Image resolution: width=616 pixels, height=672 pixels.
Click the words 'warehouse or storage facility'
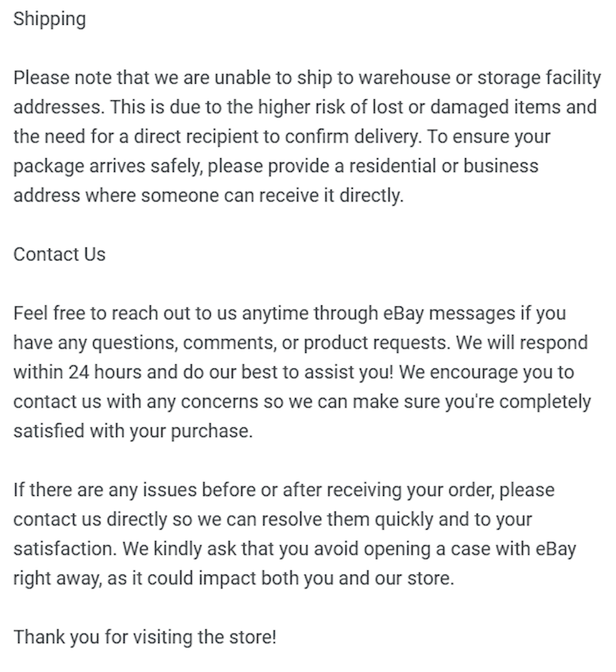(480, 79)
